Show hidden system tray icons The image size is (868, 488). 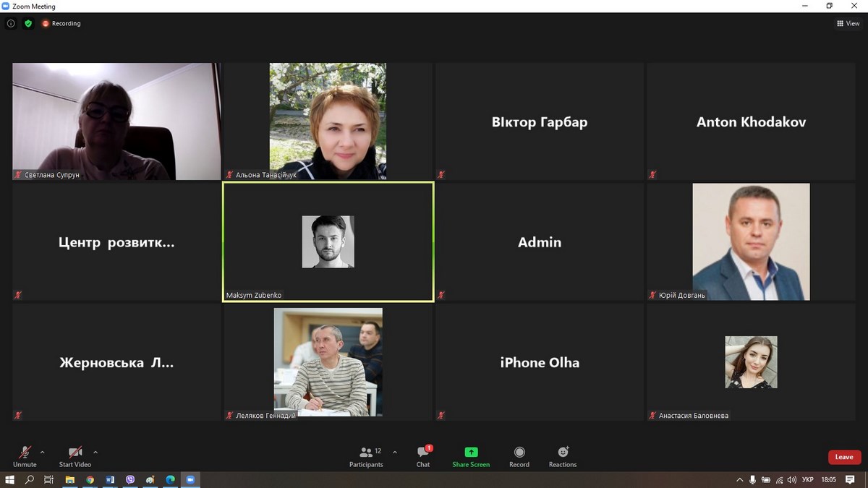click(739, 479)
